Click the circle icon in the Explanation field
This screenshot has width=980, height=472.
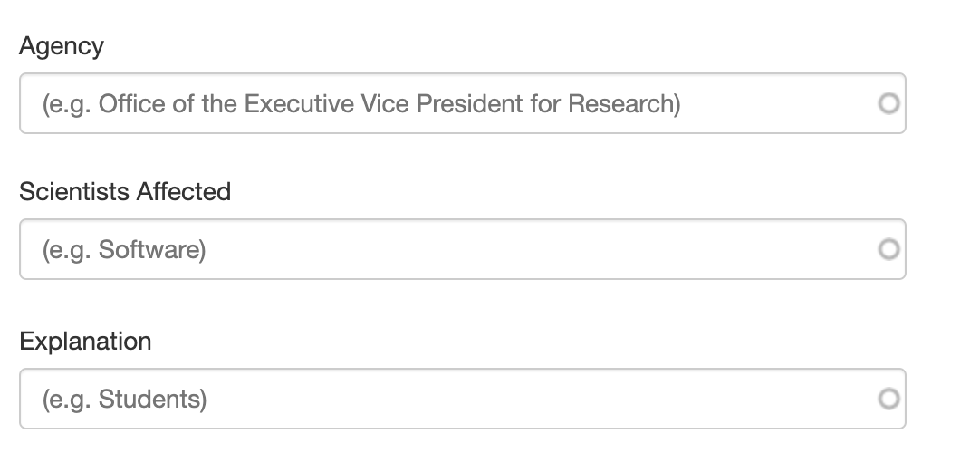[889, 399]
